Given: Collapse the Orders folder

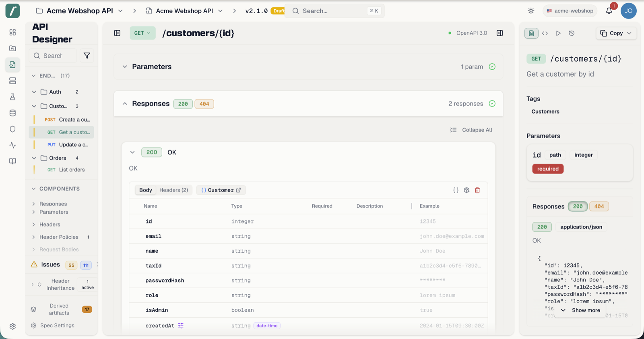Looking at the screenshot, I should [x=34, y=158].
